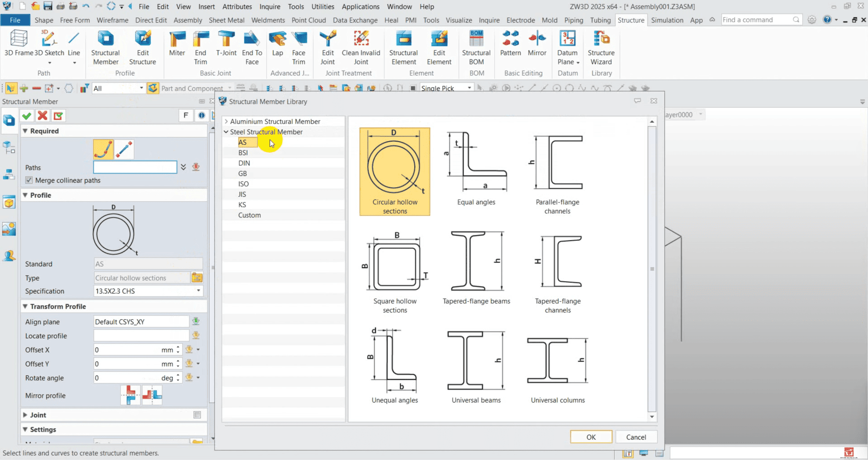The width and height of the screenshot is (868, 460).
Task: Open the profile Type library folder icon
Action: 197,278
